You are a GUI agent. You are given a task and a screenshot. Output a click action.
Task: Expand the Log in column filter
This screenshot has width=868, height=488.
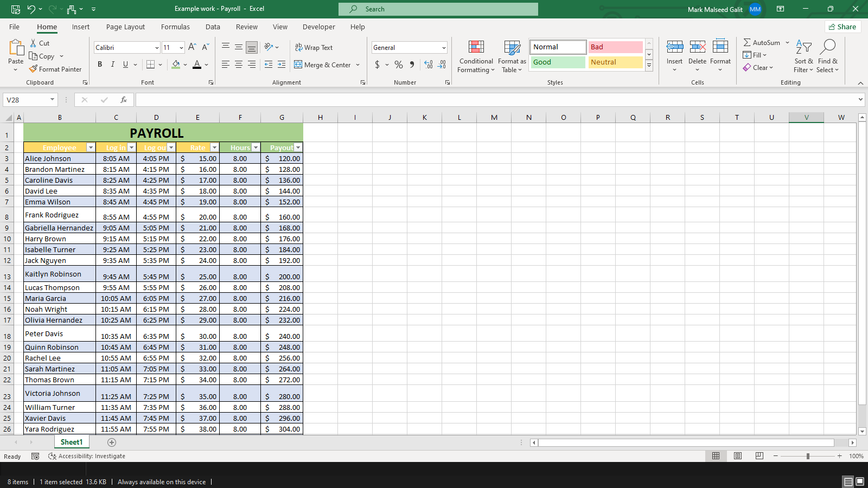click(x=131, y=147)
